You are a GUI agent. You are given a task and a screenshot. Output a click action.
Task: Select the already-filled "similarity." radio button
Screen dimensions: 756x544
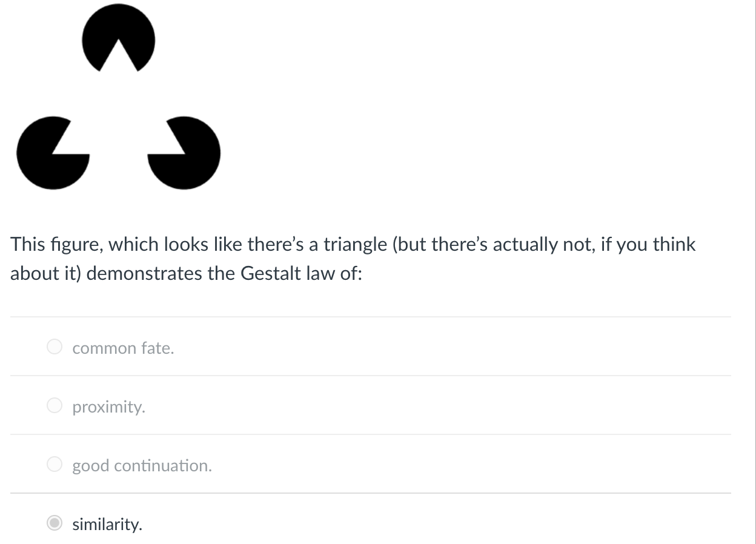55,522
